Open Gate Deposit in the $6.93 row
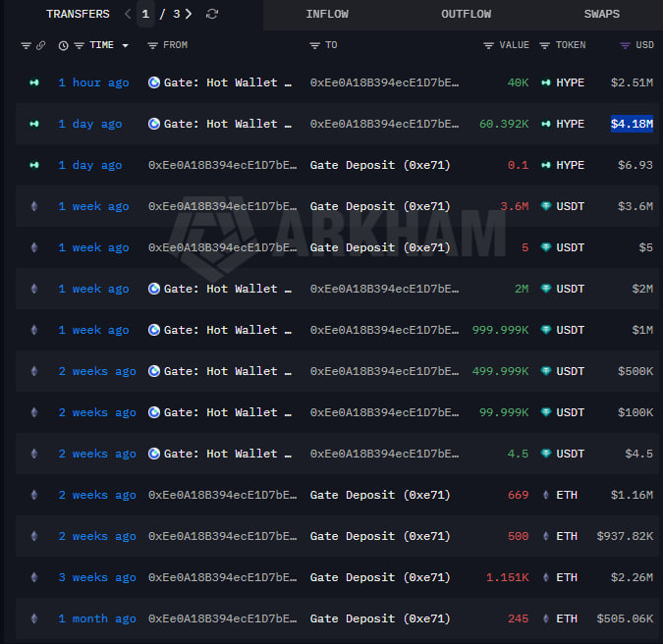The height and width of the screenshot is (644, 663). (380, 165)
